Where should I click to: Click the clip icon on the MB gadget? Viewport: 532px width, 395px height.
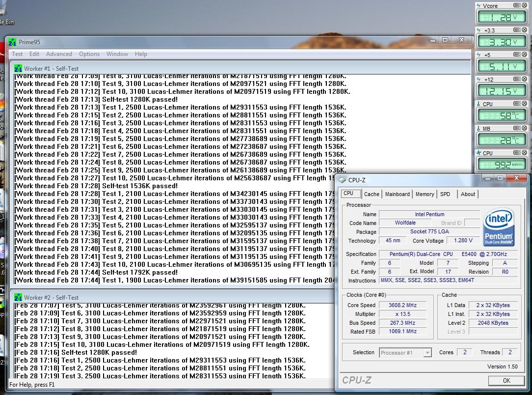point(517,128)
